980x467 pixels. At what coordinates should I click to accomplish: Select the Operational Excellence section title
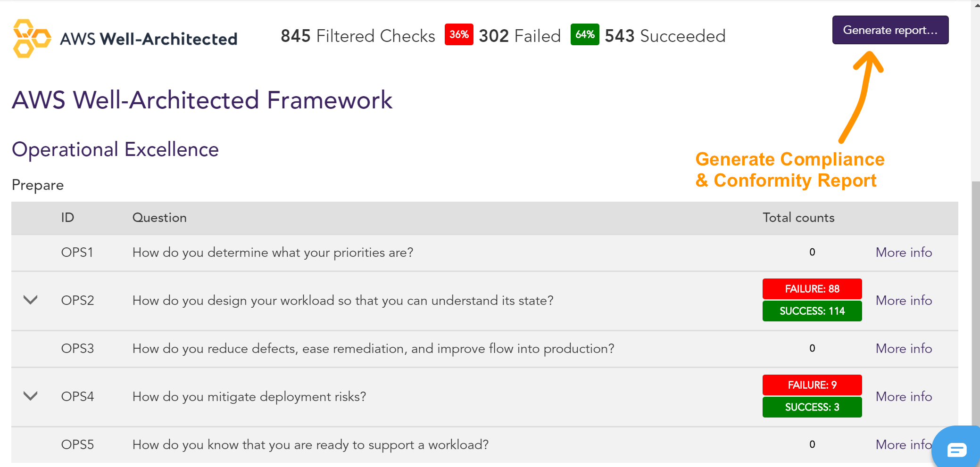click(115, 149)
